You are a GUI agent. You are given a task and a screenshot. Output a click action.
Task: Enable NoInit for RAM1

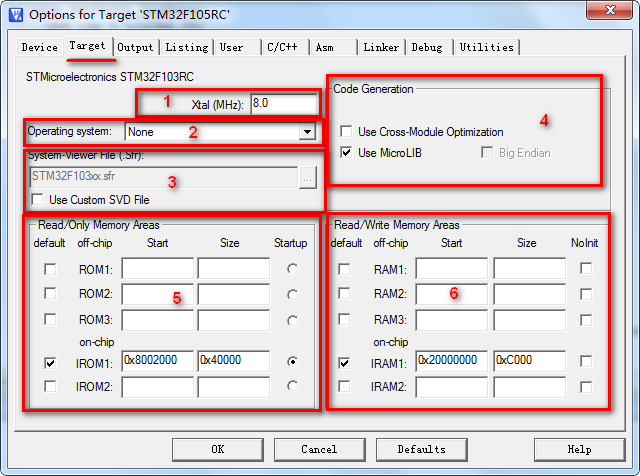586,269
